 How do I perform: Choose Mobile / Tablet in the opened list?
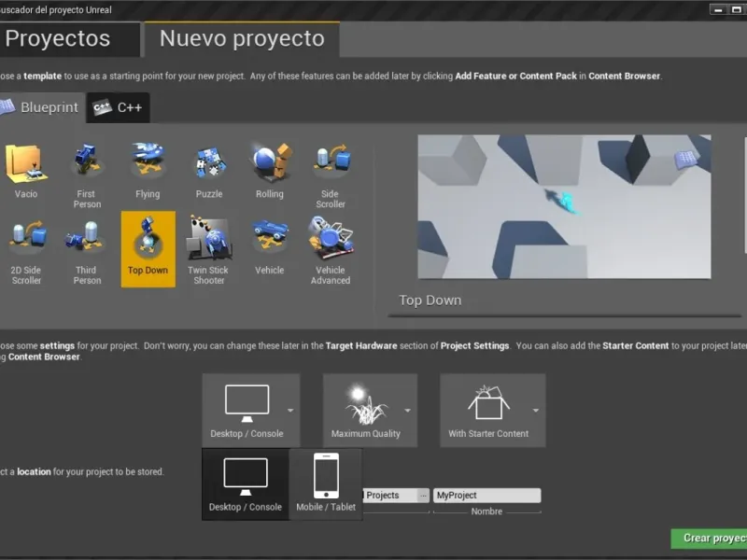[326, 484]
